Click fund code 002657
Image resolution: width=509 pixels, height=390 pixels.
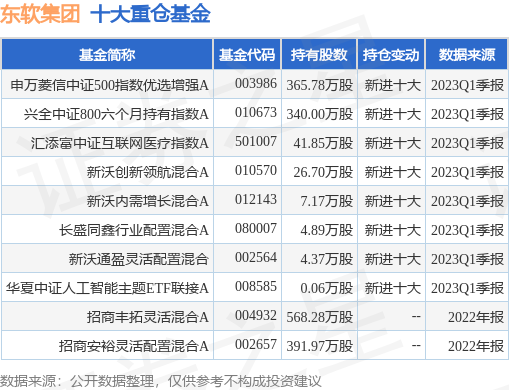coord(256,344)
